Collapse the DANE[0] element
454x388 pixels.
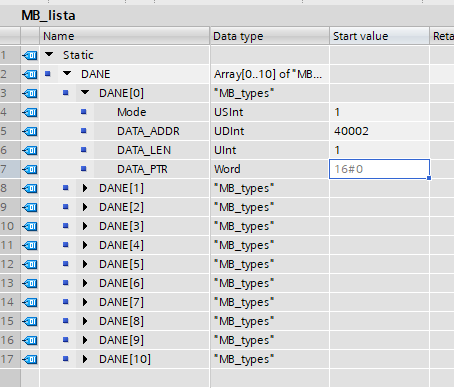click(x=85, y=92)
